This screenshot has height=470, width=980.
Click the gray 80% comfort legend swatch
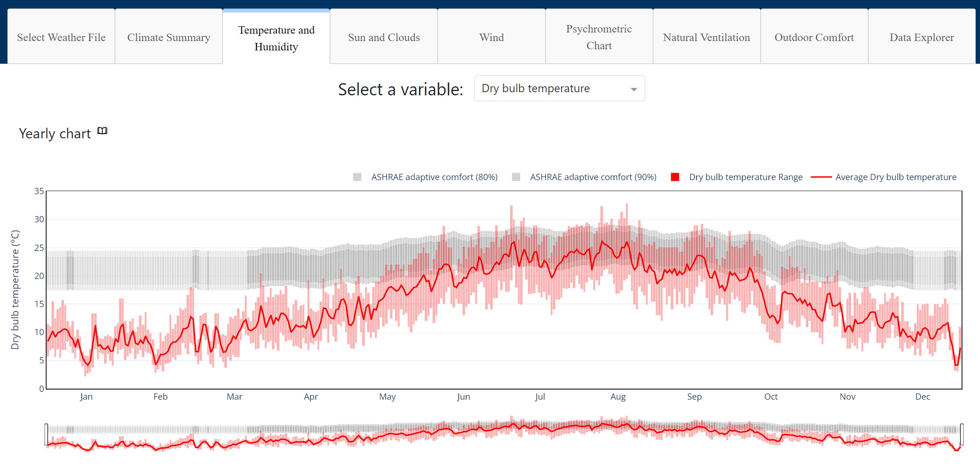click(357, 177)
